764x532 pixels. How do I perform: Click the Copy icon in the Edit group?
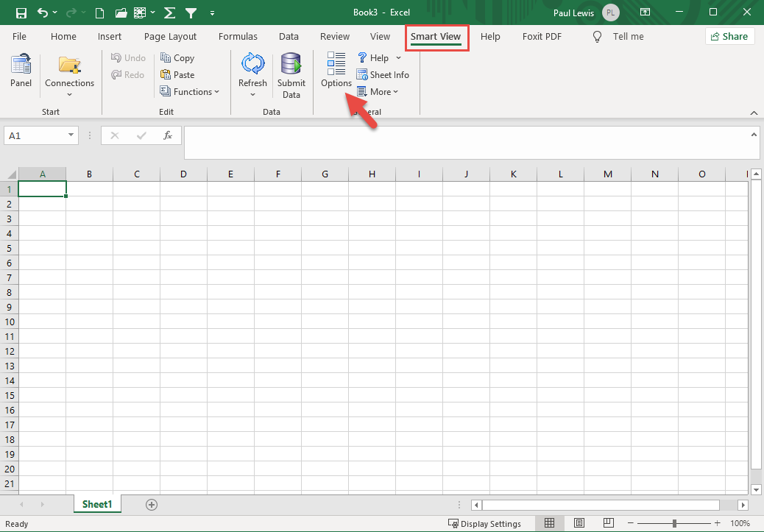click(177, 57)
